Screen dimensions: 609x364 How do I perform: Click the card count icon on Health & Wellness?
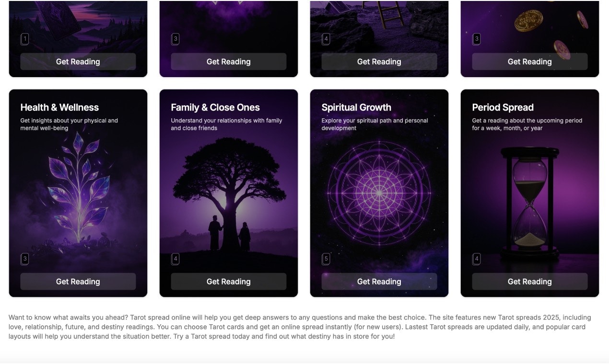tap(25, 259)
